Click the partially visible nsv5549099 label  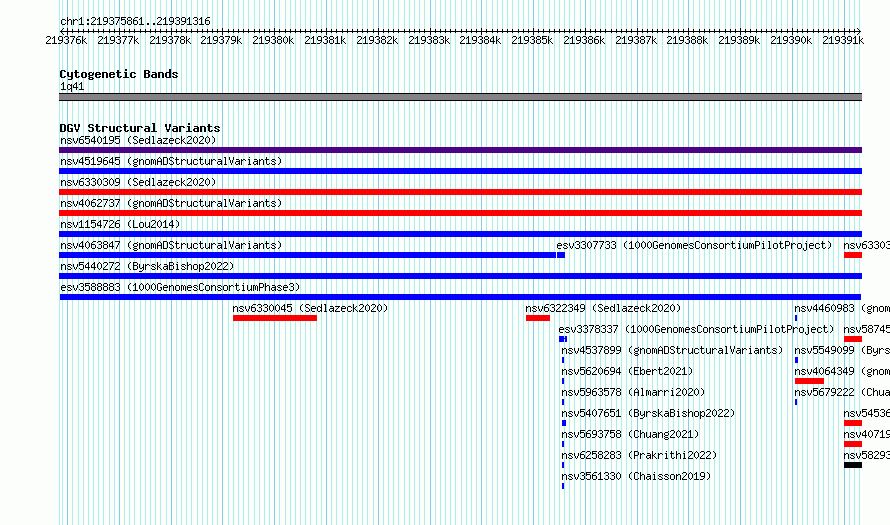(x=842, y=350)
